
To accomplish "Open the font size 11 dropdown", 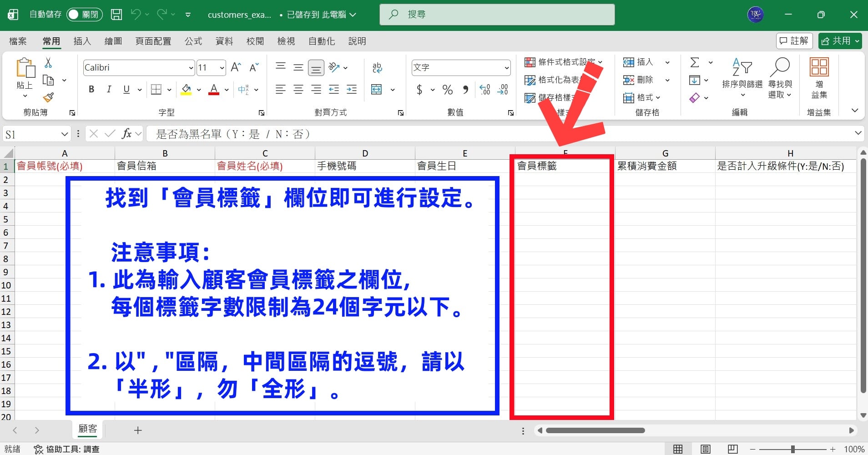I will [222, 68].
